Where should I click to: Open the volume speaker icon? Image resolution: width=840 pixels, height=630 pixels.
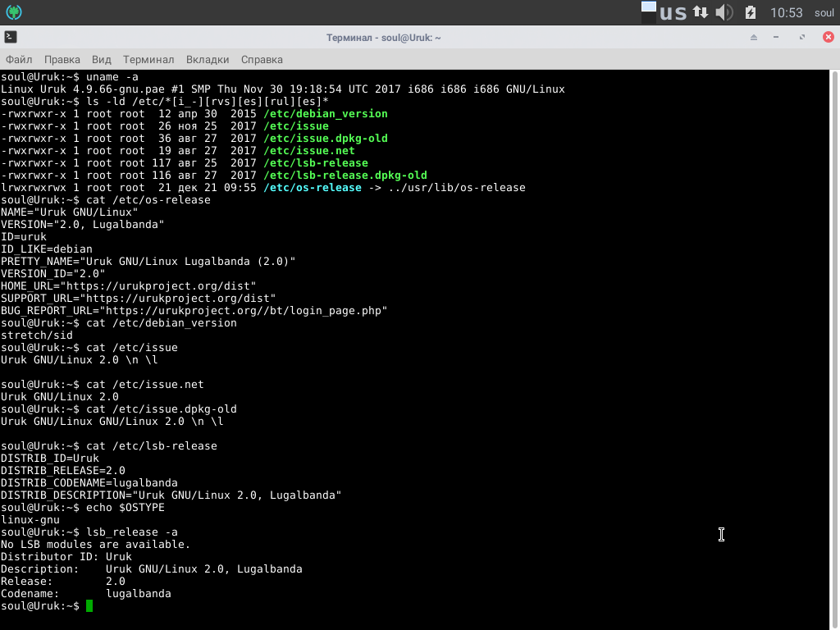coord(724,12)
